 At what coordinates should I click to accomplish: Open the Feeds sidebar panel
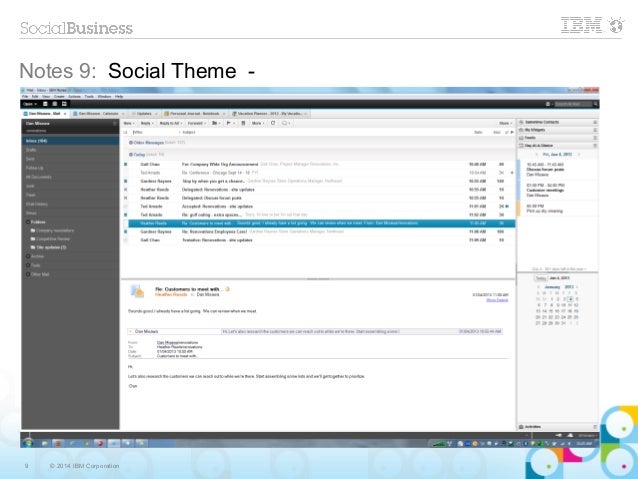pyautogui.click(x=557, y=138)
